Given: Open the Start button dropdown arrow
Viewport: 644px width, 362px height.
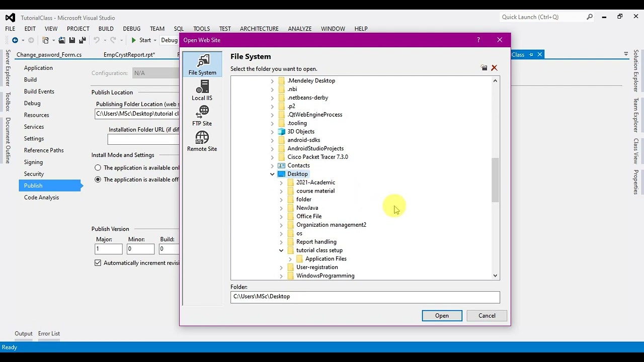Looking at the screenshot, I should pos(155,40).
